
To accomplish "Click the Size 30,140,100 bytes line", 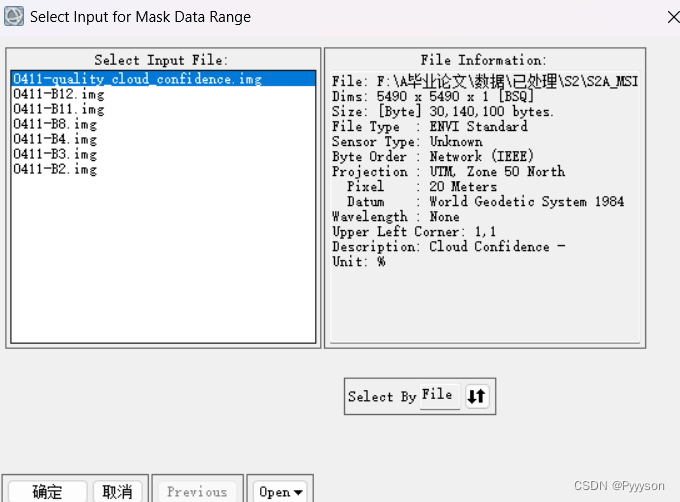I will (442, 111).
